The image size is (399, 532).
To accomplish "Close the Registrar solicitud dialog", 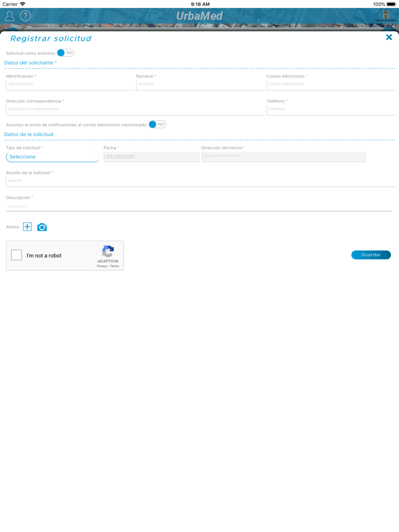I will 389,38.
